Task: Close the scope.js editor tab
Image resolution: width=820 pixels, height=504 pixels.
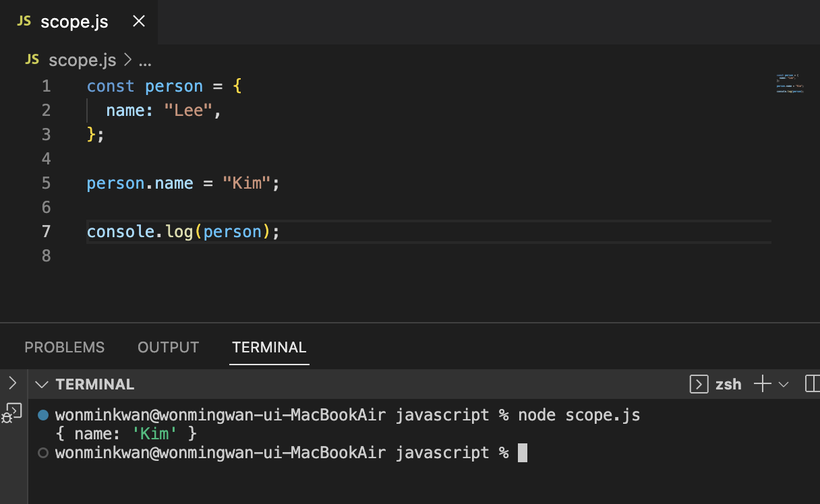Action: tap(139, 22)
